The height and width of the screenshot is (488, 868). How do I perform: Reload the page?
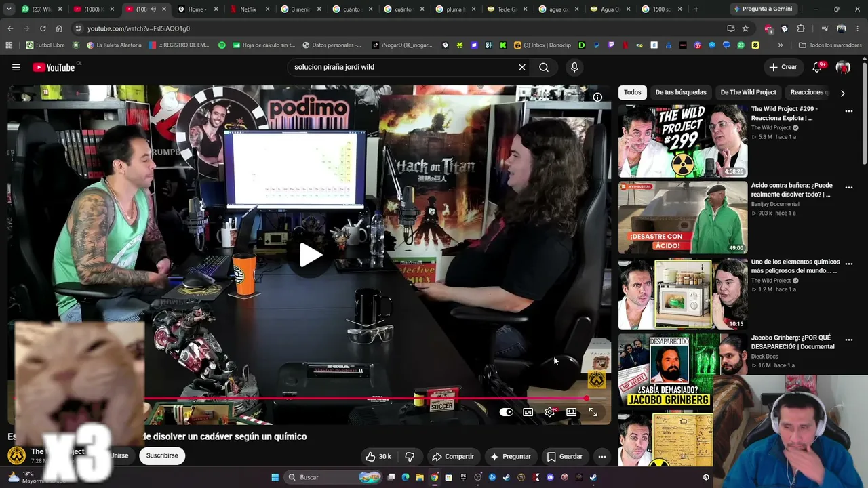pyautogui.click(x=43, y=28)
